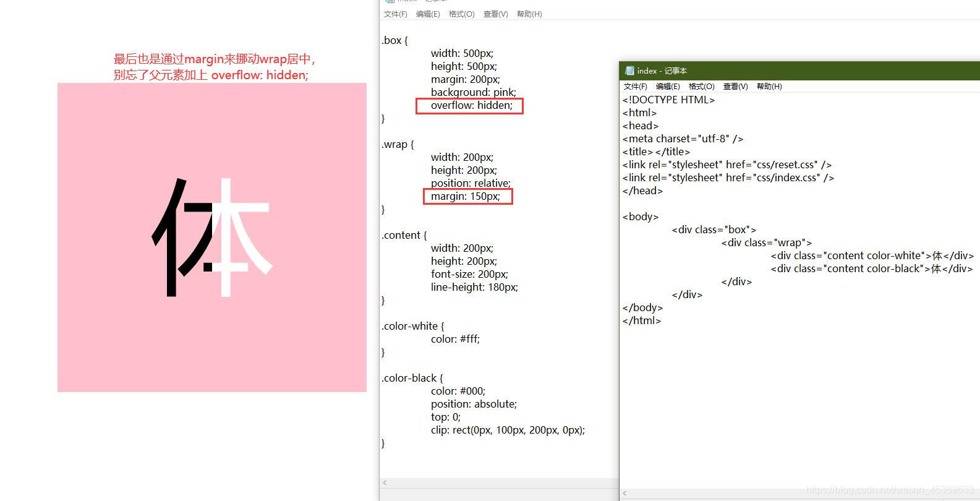This screenshot has height=501, width=980.
Task: Click the '<title></title>' line
Action: [x=657, y=152]
